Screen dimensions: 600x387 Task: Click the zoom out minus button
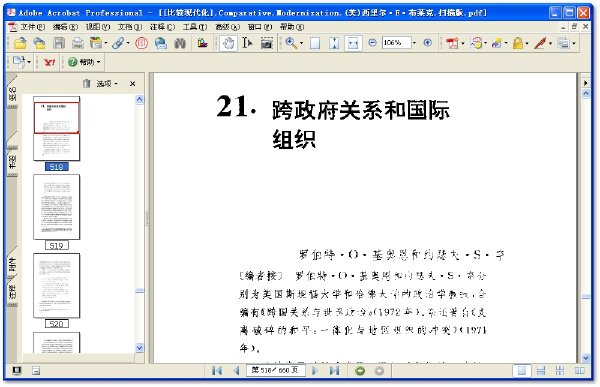[372, 43]
